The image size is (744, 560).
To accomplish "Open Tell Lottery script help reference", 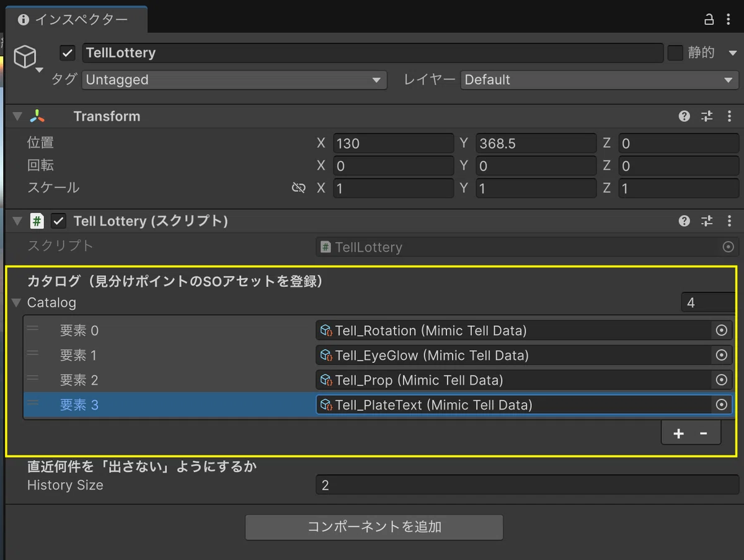I will 684,221.
